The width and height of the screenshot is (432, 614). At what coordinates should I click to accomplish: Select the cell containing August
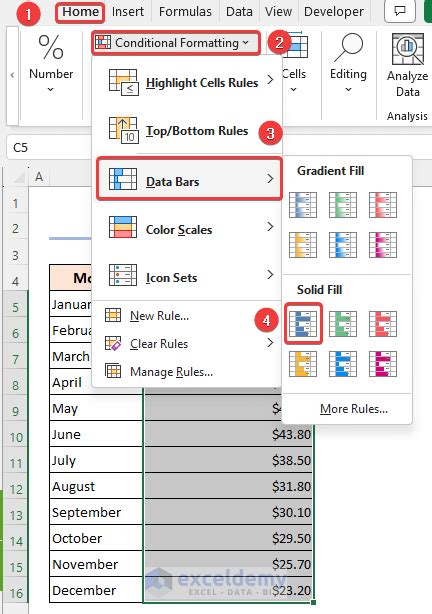(x=96, y=486)
